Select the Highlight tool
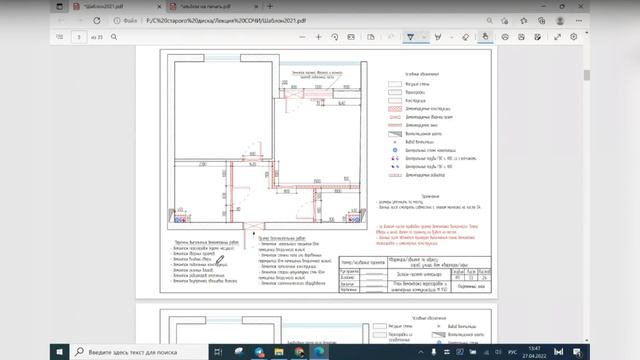 tap(438, 37)
